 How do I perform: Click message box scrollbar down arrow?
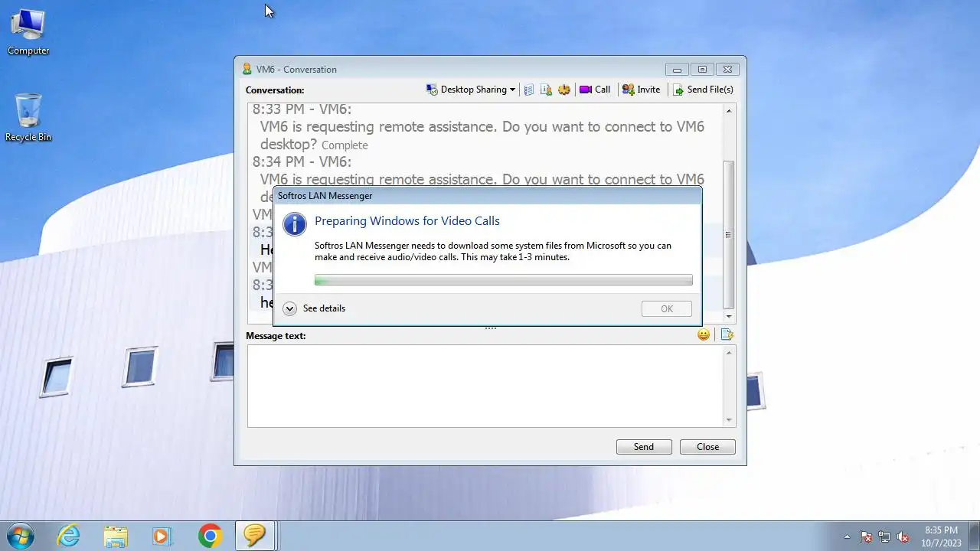pos(729,420)
